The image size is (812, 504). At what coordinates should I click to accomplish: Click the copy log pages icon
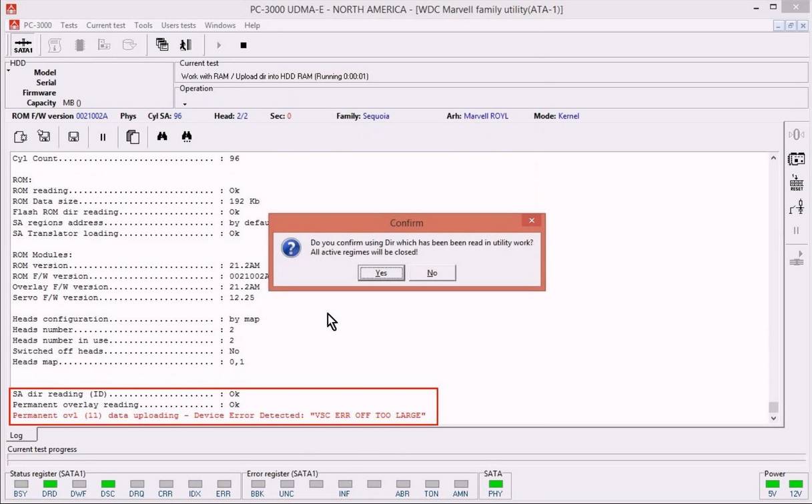tap(133, 137)
